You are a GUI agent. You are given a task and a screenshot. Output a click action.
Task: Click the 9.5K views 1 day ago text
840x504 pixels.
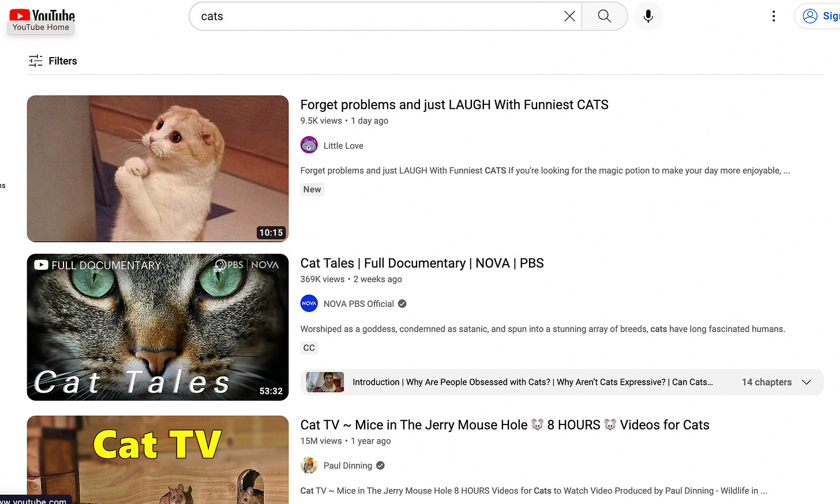[x=344, y=121]
